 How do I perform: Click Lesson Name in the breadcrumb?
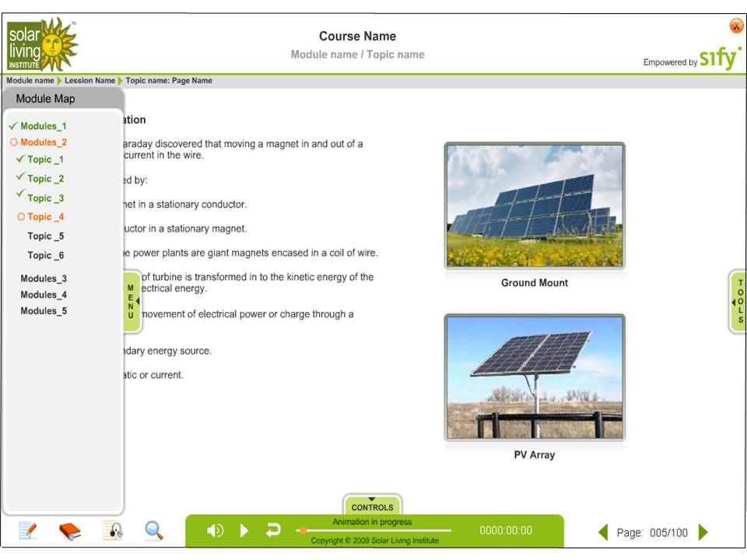89,81
